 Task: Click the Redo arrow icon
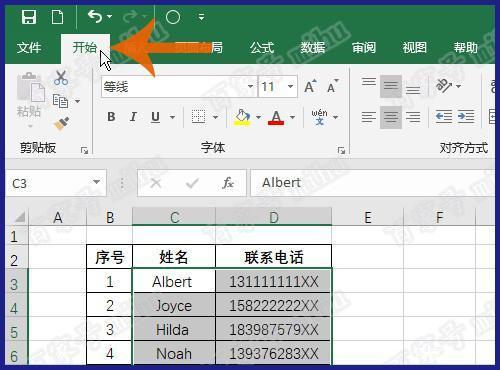click(x=130, y=16)
